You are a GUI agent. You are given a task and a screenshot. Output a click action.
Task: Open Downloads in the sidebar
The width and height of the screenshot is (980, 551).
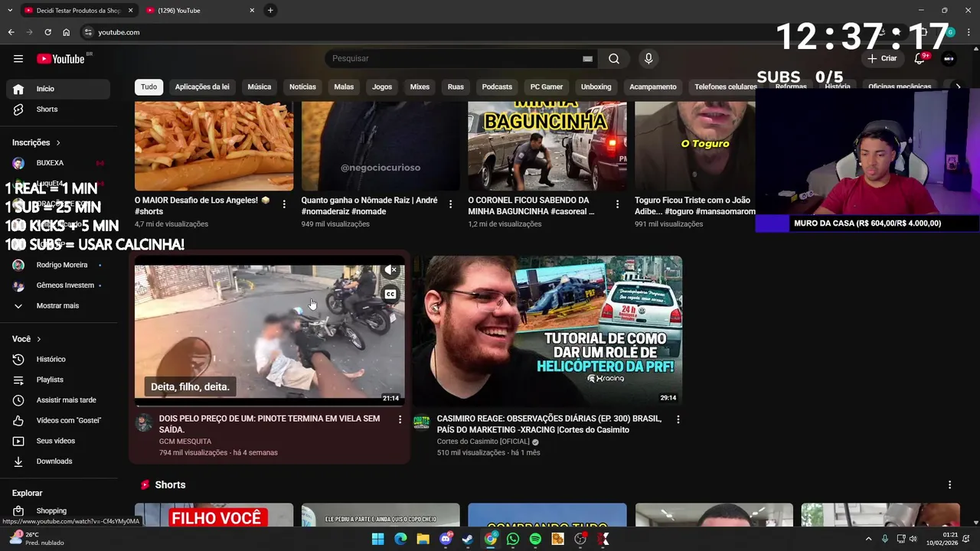pos(58,461)
